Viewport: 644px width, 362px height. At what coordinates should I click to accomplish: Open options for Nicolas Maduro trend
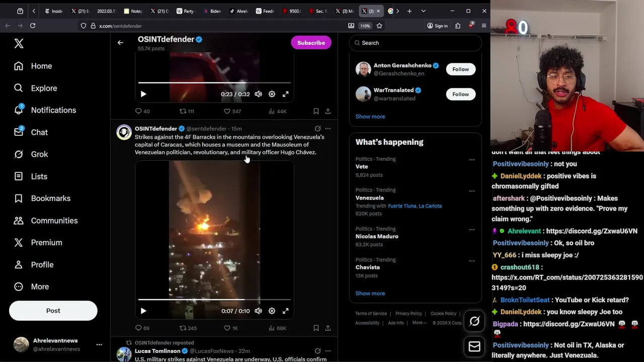pos(472,229)
